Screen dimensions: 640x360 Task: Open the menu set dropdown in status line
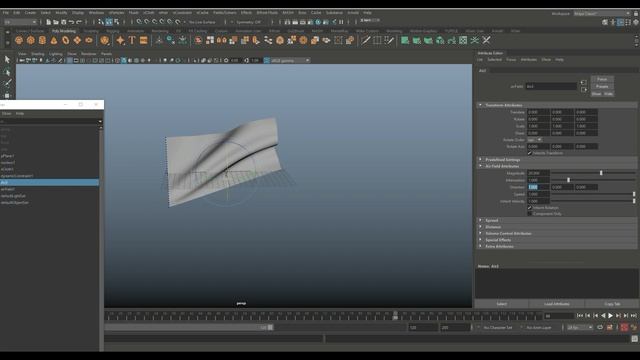point(20,22)
